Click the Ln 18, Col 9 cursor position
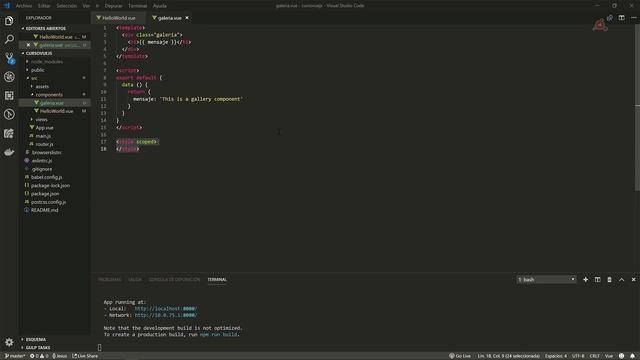Image resolution: width=640 pixels, height=360 pixels. (x=509, y=356)
